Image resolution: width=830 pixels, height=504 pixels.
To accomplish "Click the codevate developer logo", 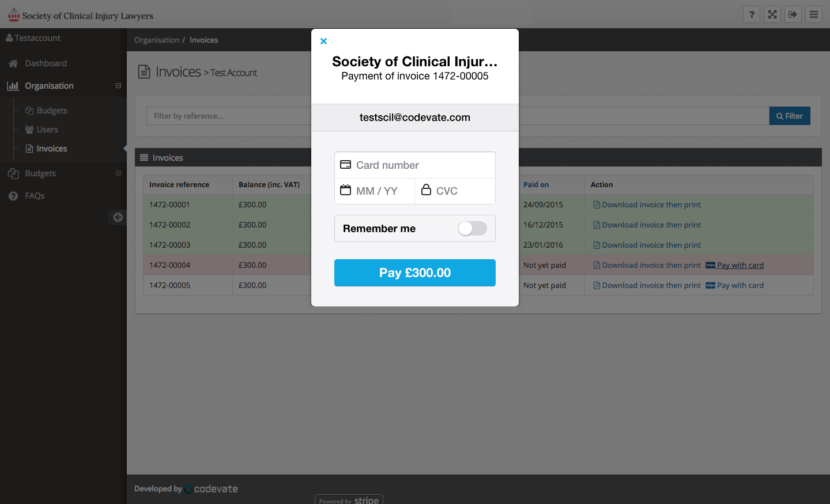I will pyautogui.click(x=211, y=489).
